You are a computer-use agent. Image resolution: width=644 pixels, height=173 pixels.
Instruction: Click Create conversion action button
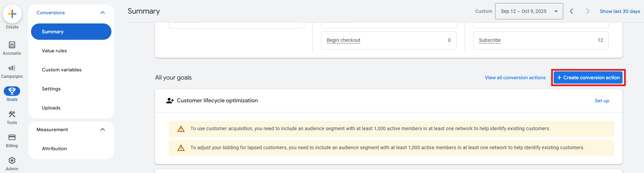(588, 77)
